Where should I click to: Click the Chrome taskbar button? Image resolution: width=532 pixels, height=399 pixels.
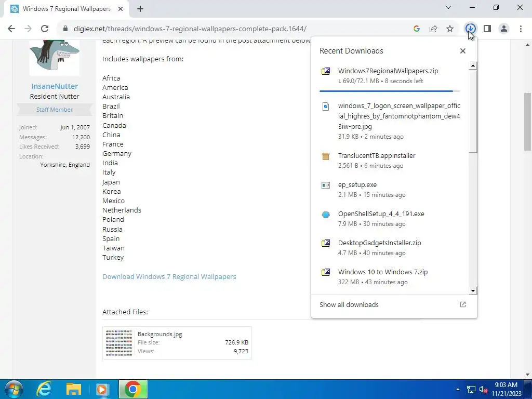point(133,390)
